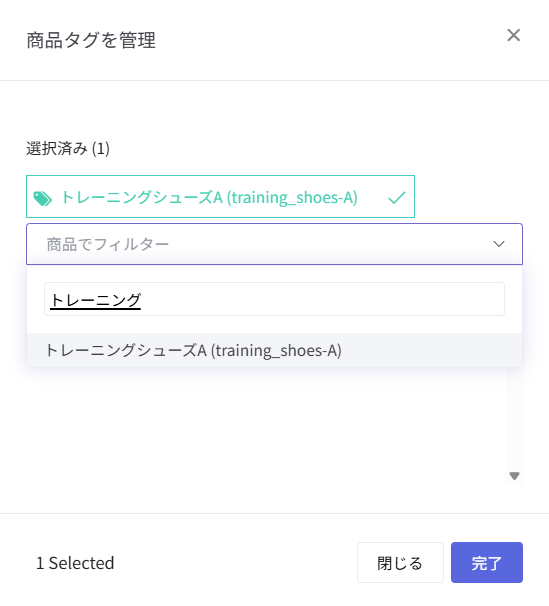This screenshot has width=549, height=606.
Task: Click the (training_shoes-A) text in green chip
Action: (292, 197)
